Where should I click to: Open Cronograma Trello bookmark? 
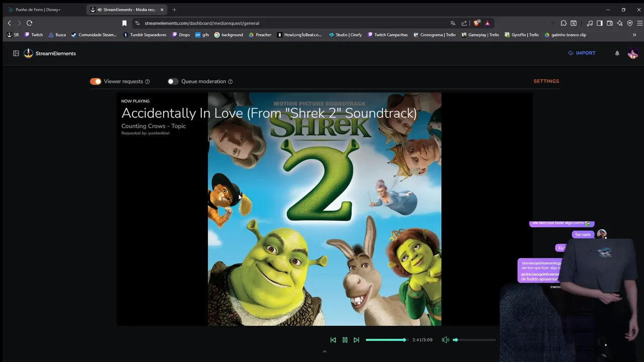[x=434, y=35]
